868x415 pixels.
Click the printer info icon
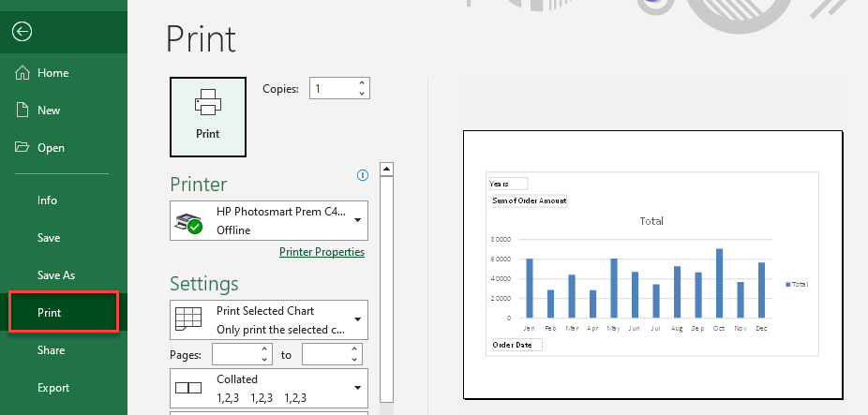coord(363,175)
